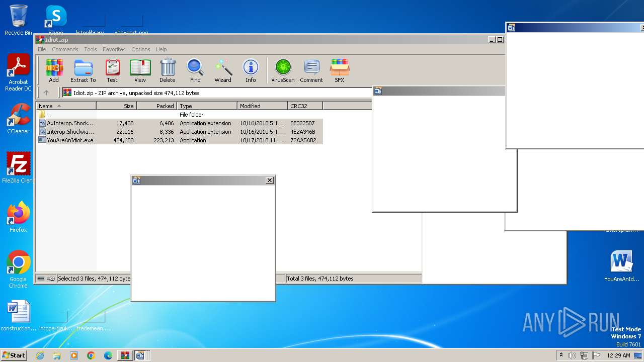Click the Test archive icon
This screenshot has height=362, width=644.
click(112, 70)
